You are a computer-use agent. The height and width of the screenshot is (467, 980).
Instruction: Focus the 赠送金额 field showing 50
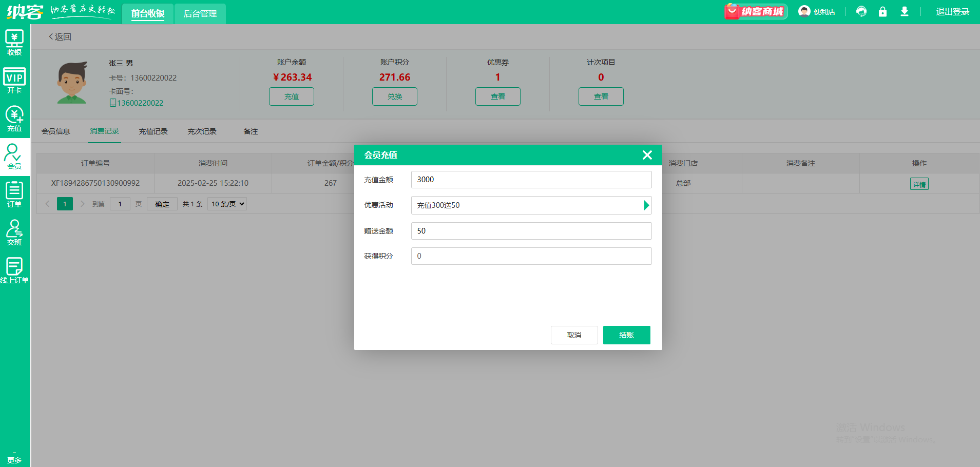pyautogui.click(x=531, y=231)
